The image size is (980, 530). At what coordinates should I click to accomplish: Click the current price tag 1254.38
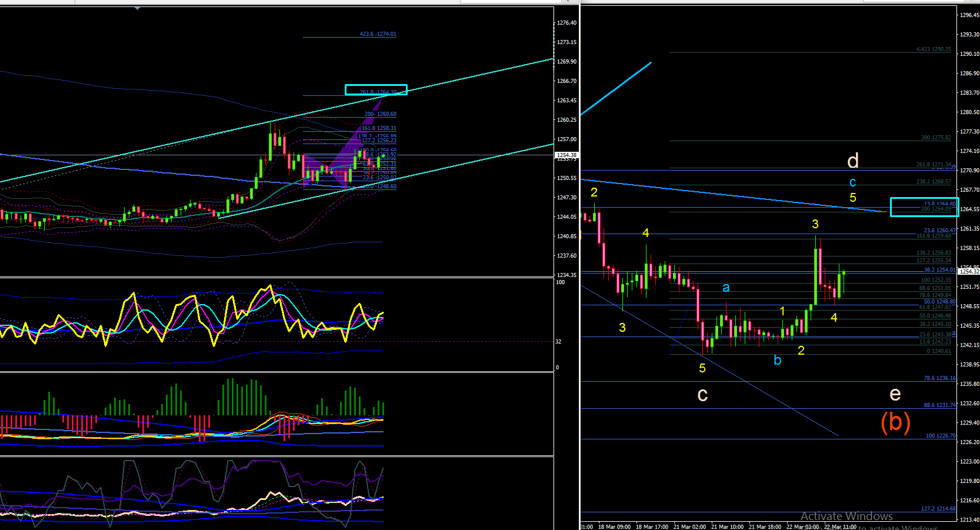567,155
